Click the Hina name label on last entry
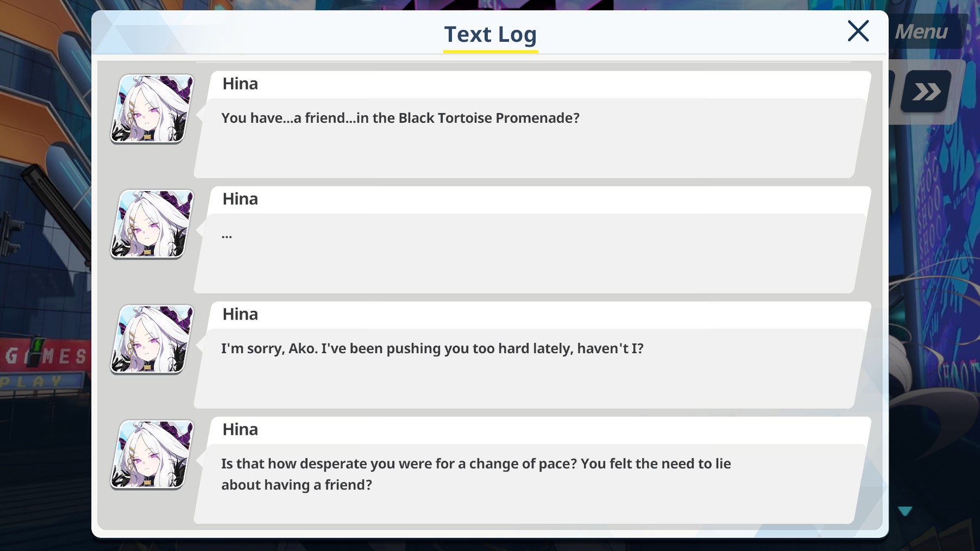This screenshot has width=980, height=551. (240, 429)
